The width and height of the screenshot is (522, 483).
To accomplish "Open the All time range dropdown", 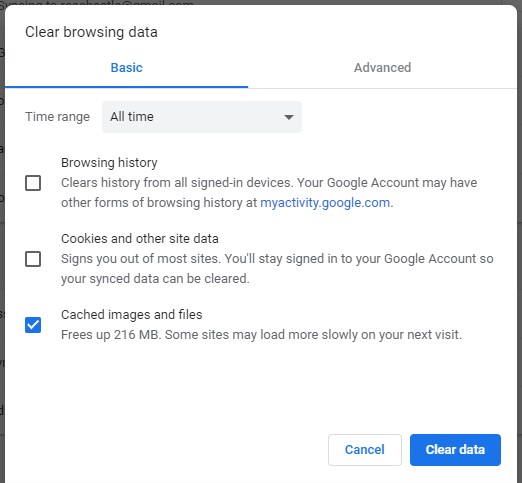I will [x=202, y=117].
